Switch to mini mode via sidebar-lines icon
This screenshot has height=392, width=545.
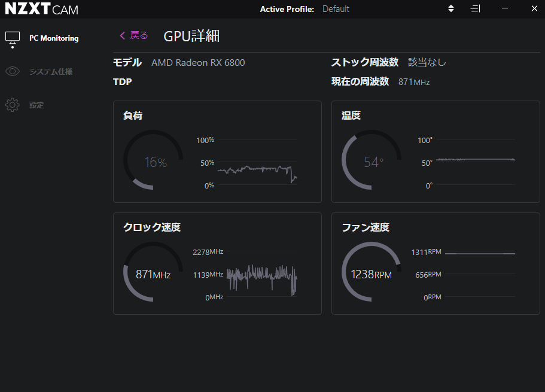pyautogui.click(x=475, y=9)
